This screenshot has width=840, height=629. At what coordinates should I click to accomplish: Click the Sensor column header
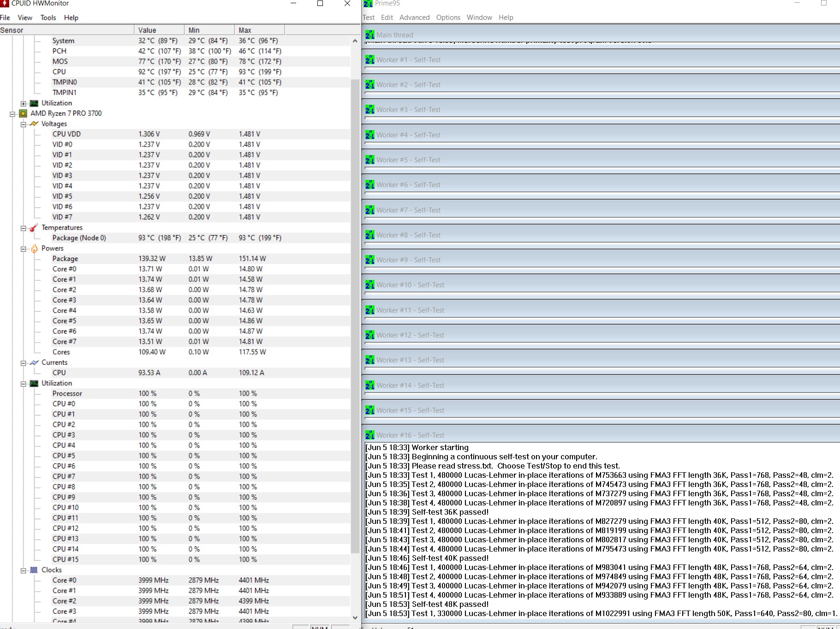click(x=67, y=30)
